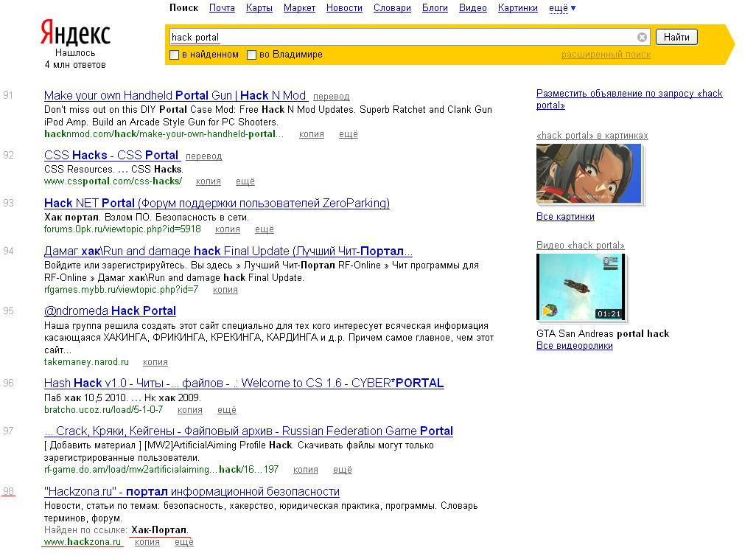Expand the 'ещё' services dropdown
756x559 pixels.
point(562,7)
